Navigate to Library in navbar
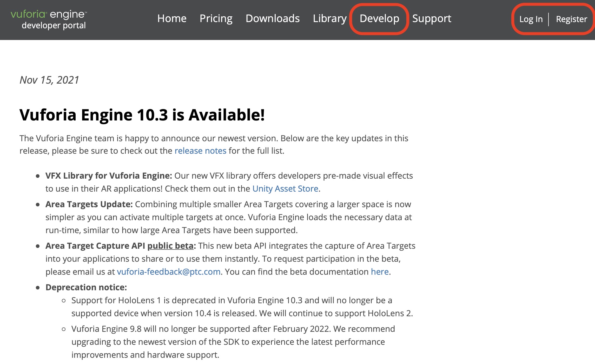Viewport: 595px width, 364px height. 329,19
